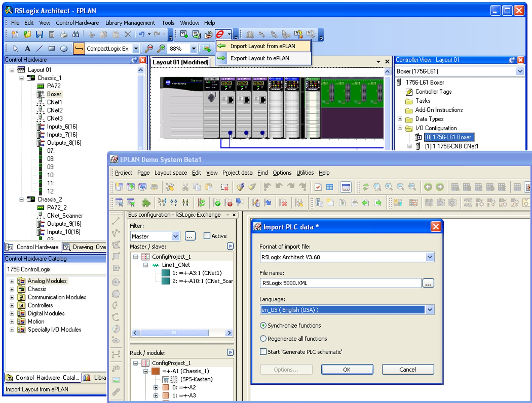Image resolution: width=532 pixels, height=403 pixels.
Task: Expand the Analog Modules catalog node
Action: click(12, 281)
